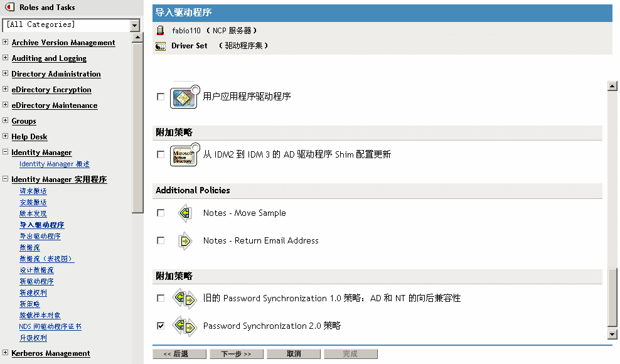
Task: Click the 取消 button
Action: click(293, 354)
